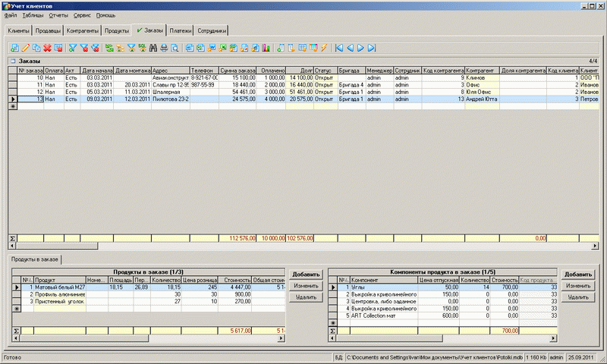Click the add new record toolbar icon
Image resolution: width=607 pixels, height=364 pixels.
pyautogui.click(x=14, y=48)
